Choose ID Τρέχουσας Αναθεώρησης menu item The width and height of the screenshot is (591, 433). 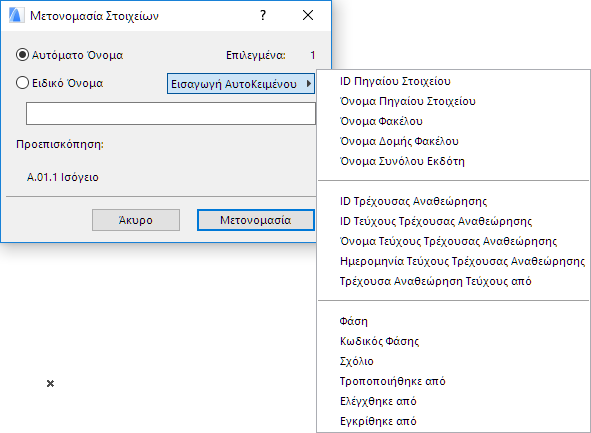click(x=453, y=201)
